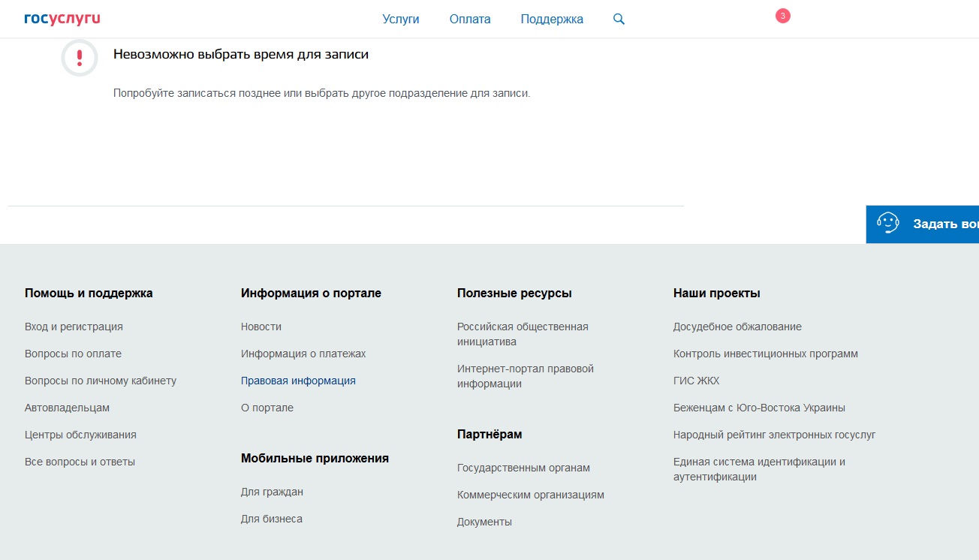Open Вопросы по личному кабинету link
979x560 pixels.
(101, 381)
